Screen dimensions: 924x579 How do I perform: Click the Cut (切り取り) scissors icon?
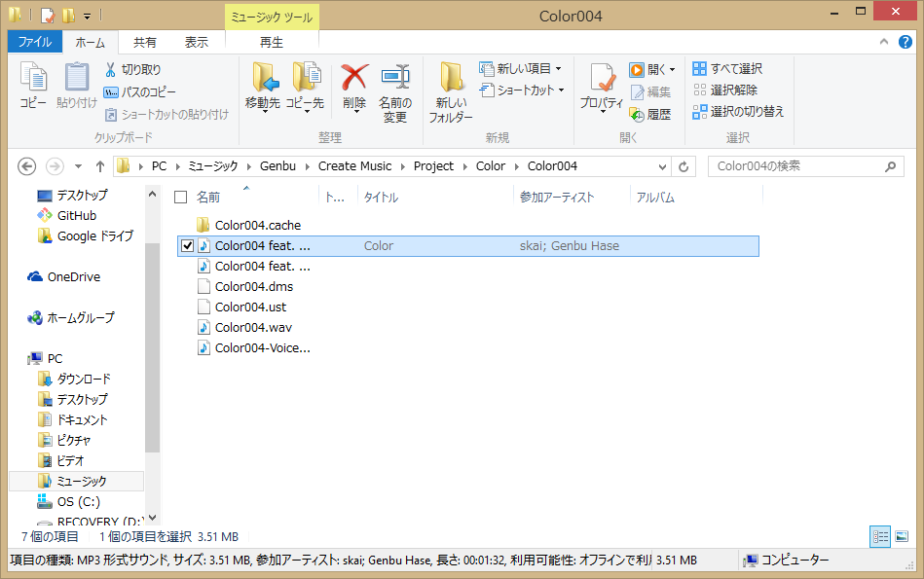pos(111,70)
